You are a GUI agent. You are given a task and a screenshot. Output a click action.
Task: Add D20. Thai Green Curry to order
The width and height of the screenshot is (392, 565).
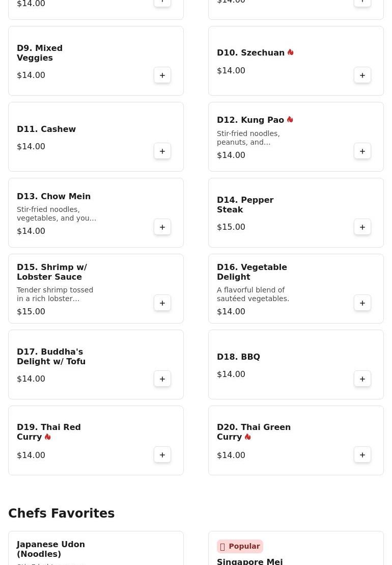362,455
